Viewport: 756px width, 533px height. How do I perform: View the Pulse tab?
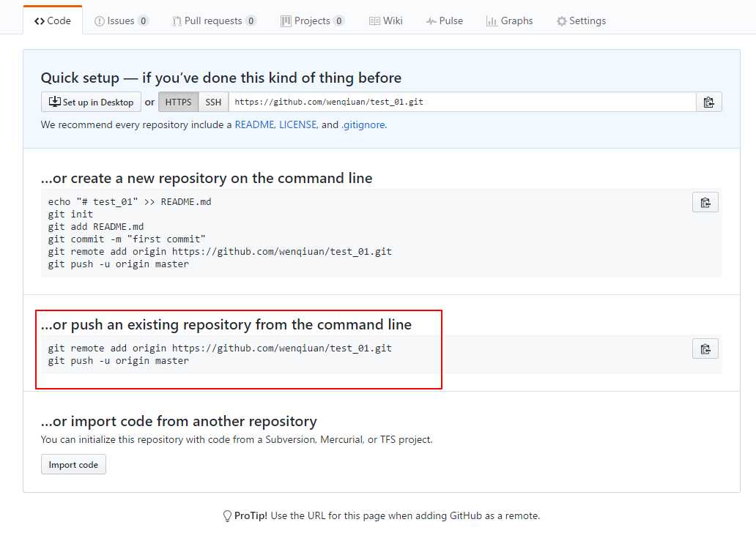pyautogui.click(x=445, y=21)
